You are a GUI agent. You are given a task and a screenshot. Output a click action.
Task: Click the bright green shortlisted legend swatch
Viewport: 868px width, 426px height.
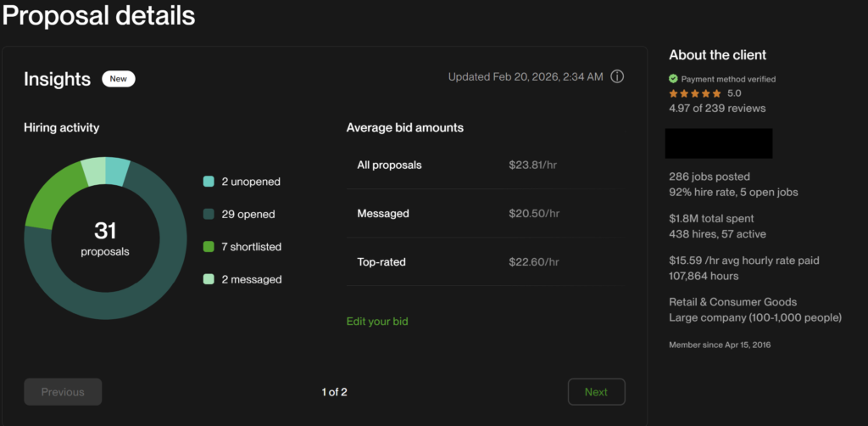pos(209,247)
